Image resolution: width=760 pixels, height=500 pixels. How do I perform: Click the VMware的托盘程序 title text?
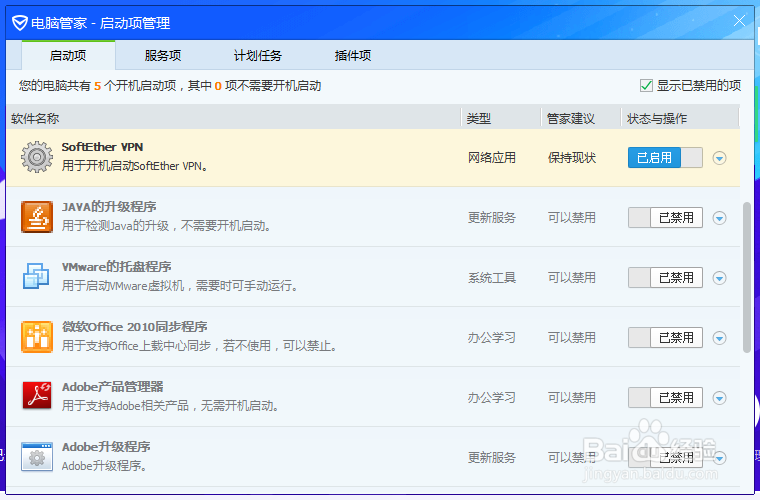click(116, 267)
